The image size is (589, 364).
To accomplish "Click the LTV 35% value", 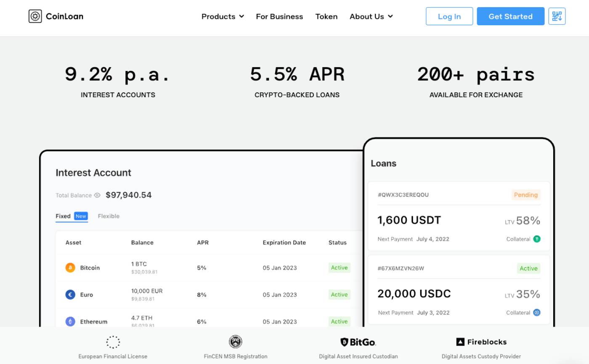I will (523, 294).
